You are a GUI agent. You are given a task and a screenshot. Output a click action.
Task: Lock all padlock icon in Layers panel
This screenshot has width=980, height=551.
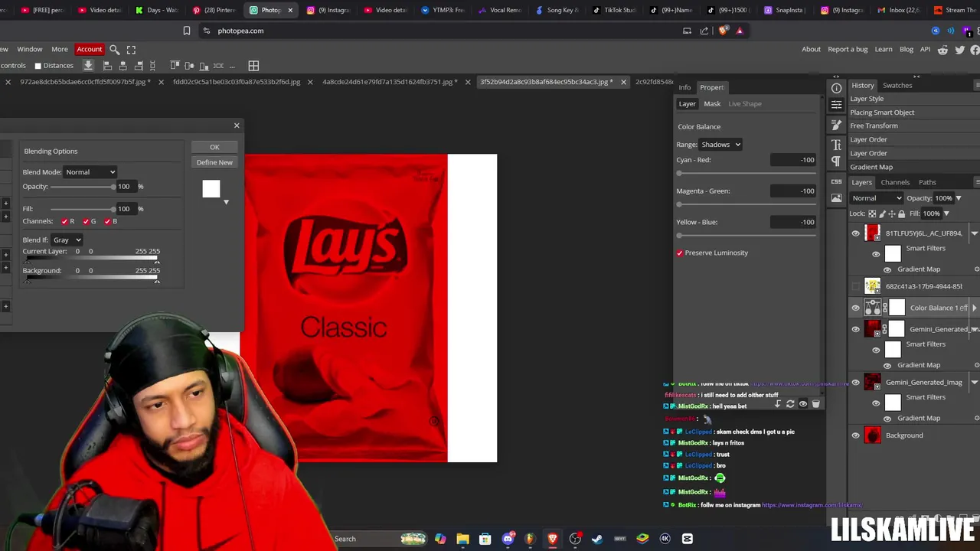[901, 214]
